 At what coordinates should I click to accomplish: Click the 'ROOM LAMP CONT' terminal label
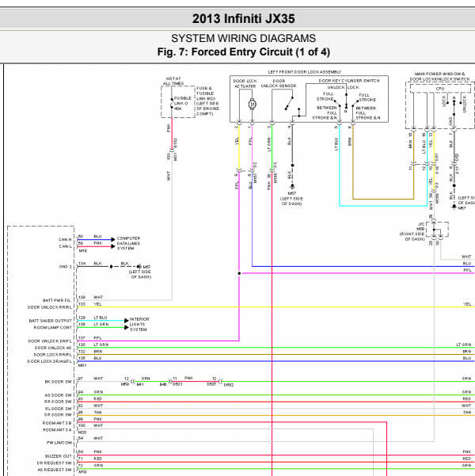coord(52,328)
